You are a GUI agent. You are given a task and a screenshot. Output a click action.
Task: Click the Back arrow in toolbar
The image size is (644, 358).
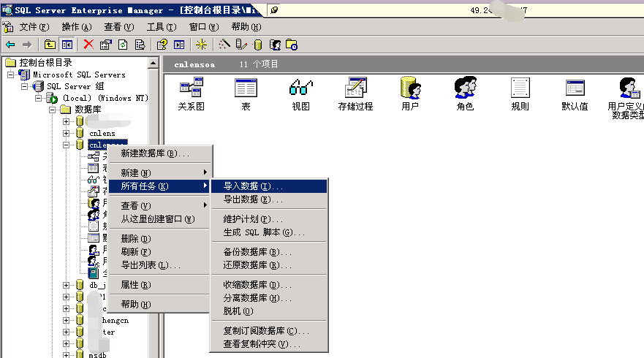pyautogui.click(x=11, y=45)
